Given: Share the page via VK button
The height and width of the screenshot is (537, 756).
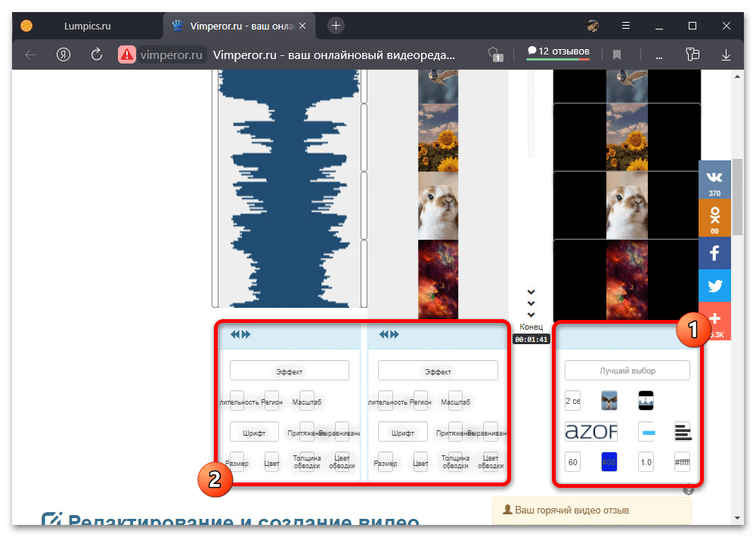Looking at the screenshot, I should pyautogui.click(x=714, y=179).
